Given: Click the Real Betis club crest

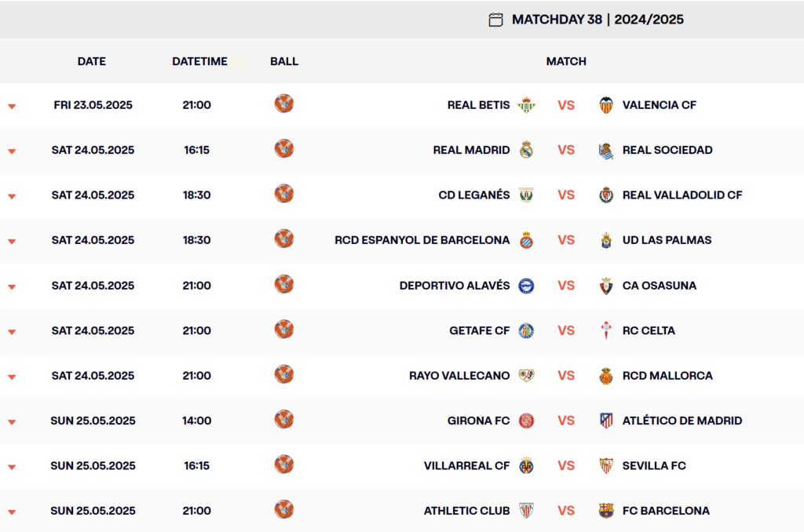Looking at the screenshot, I should (526, 105).
